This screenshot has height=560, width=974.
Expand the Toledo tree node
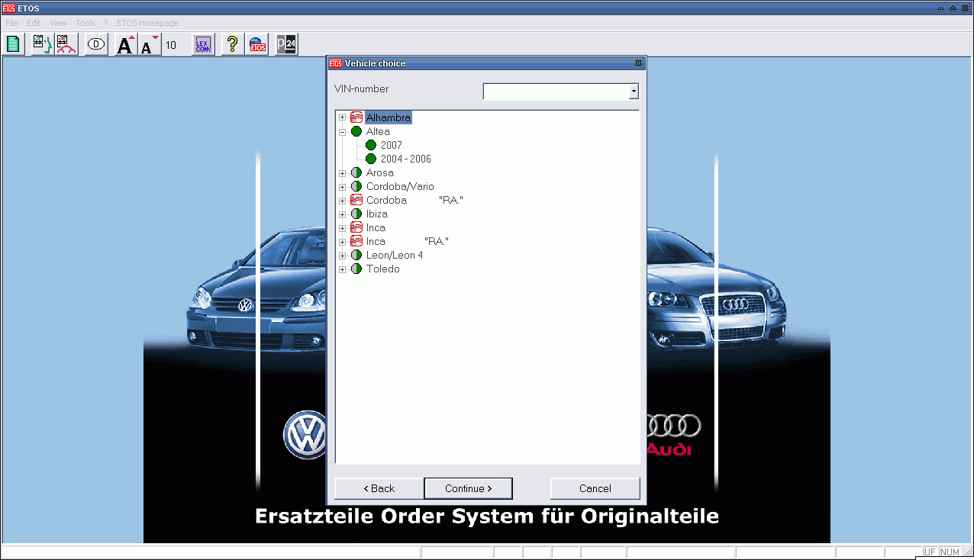pyautogui.click(x=343, y=269)
